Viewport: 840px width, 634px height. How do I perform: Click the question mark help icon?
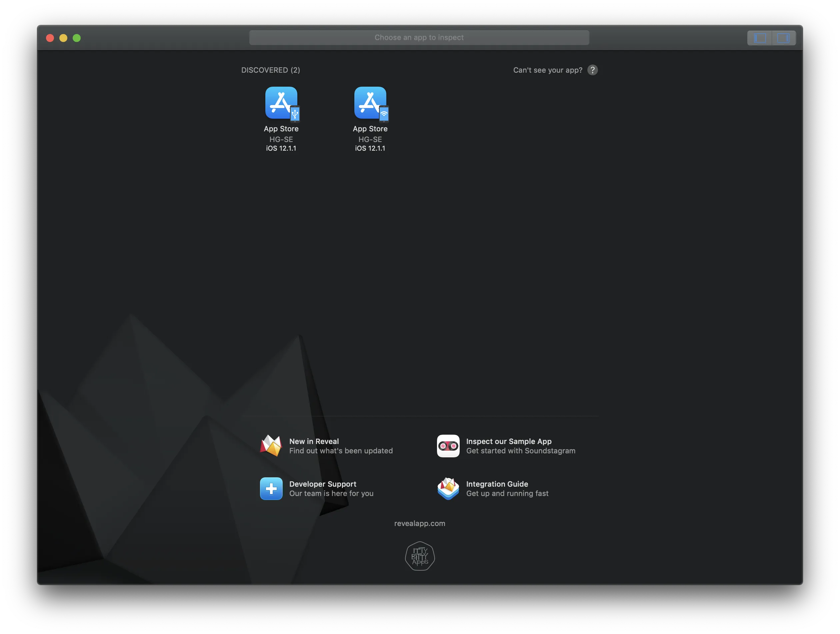[x=592, y=70]
